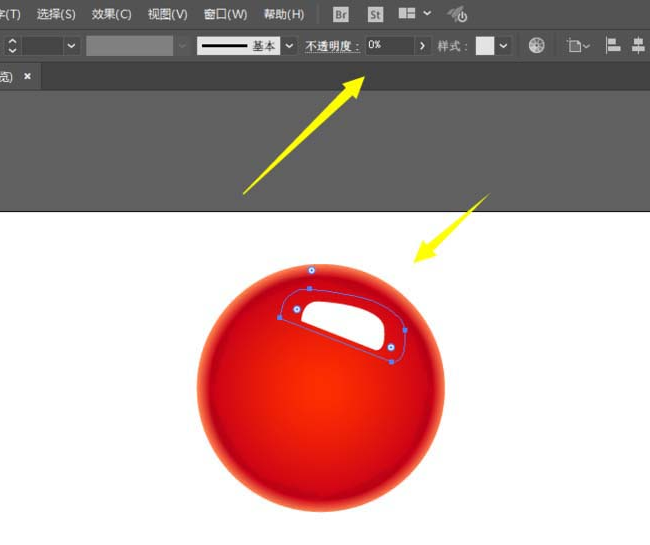
Task: Expand the arrange documents dropdown arrow
Action: pyautogui.click(x=427, y=14)
